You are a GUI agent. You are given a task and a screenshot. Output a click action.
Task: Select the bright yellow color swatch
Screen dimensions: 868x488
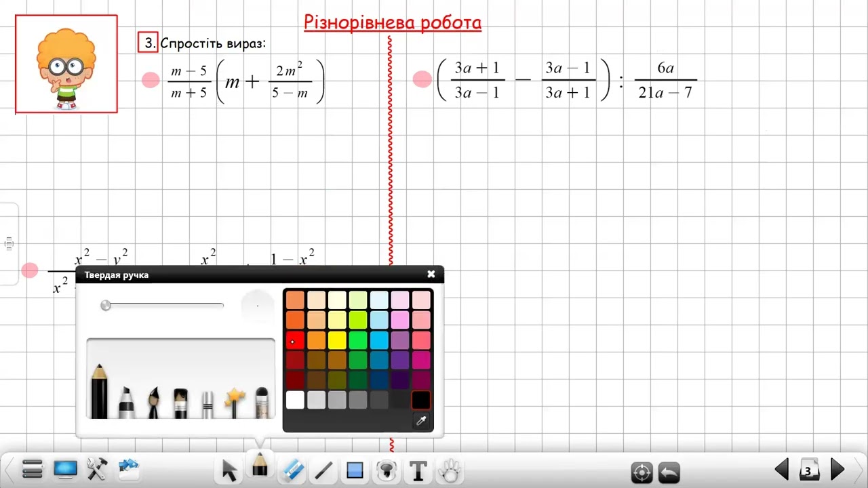tap(337, 340)
